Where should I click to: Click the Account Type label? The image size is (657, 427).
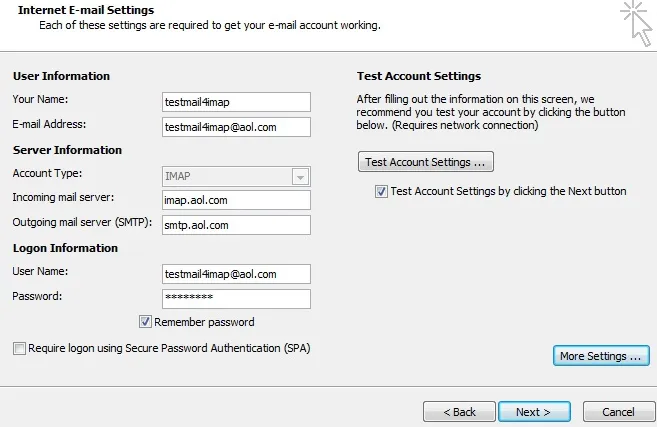pyautogui.click(x=47, y=173)
